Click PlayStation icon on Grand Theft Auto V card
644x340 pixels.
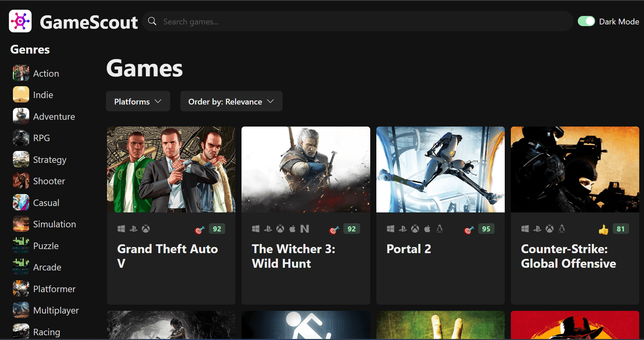point(133,229)
